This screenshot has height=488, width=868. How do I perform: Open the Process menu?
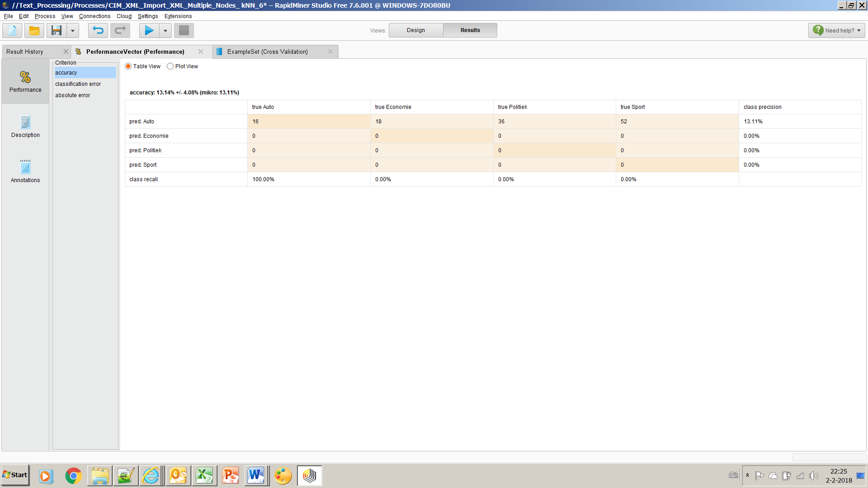(x=45, y=16)
